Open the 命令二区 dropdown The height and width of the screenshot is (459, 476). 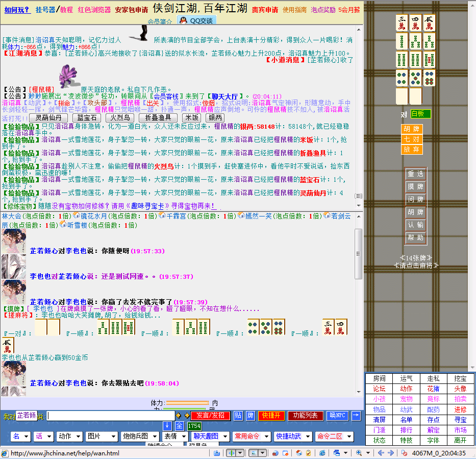coord(335,436)
